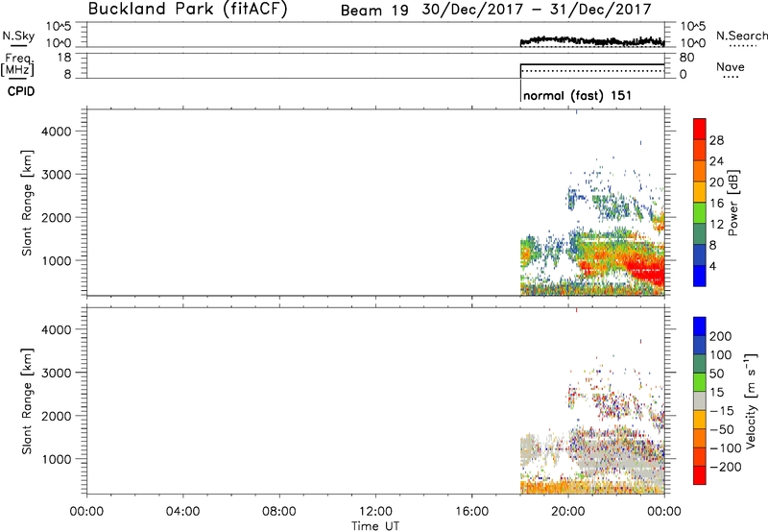This screenshot has width=768, height=532.
Task: Click the "N.Search" legend label
Action: (742, 36)
